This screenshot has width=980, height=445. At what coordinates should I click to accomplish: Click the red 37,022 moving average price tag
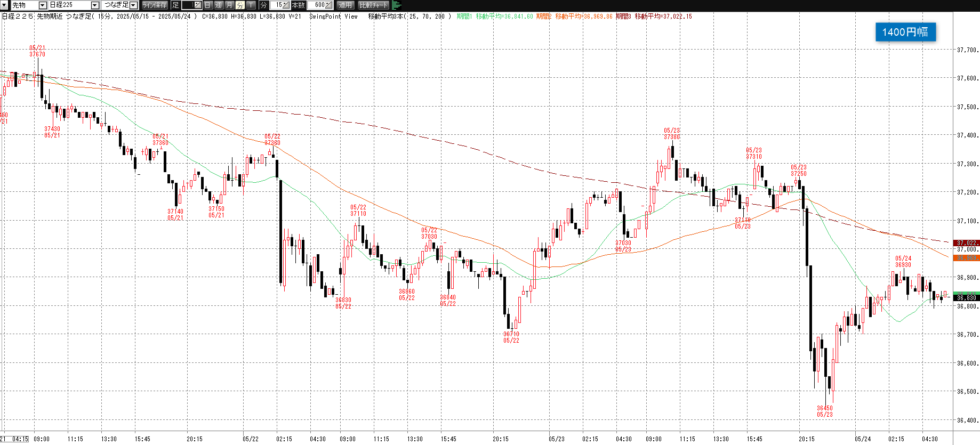(966, 243)
